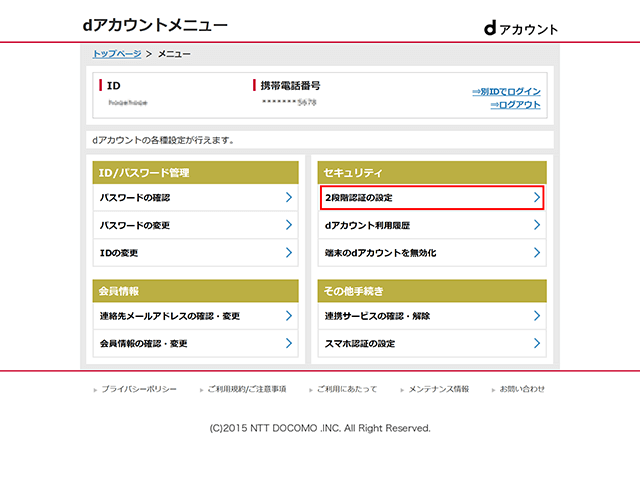Viewport: 640px width, 480px height.
Task: Click chevron arrow on IDの変更 row
Action: point(289,253)
